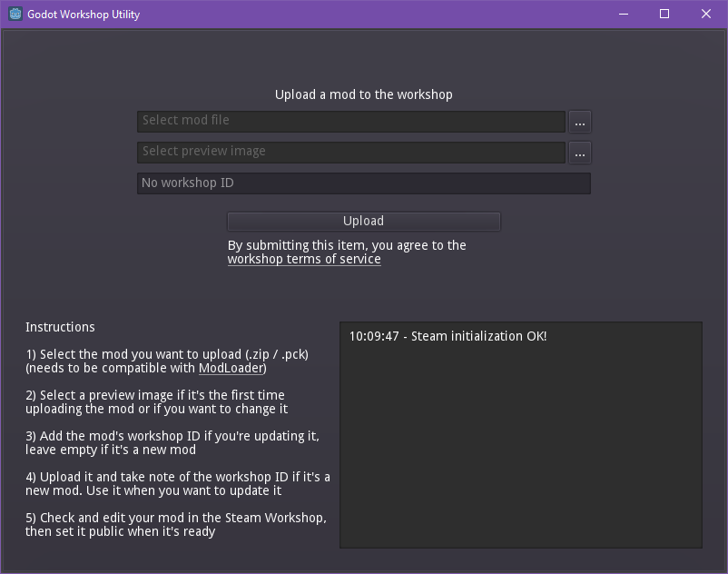Close the Godot Workshop Utility window
Viewport: 728px width, 574px height.
pos(705,14)
